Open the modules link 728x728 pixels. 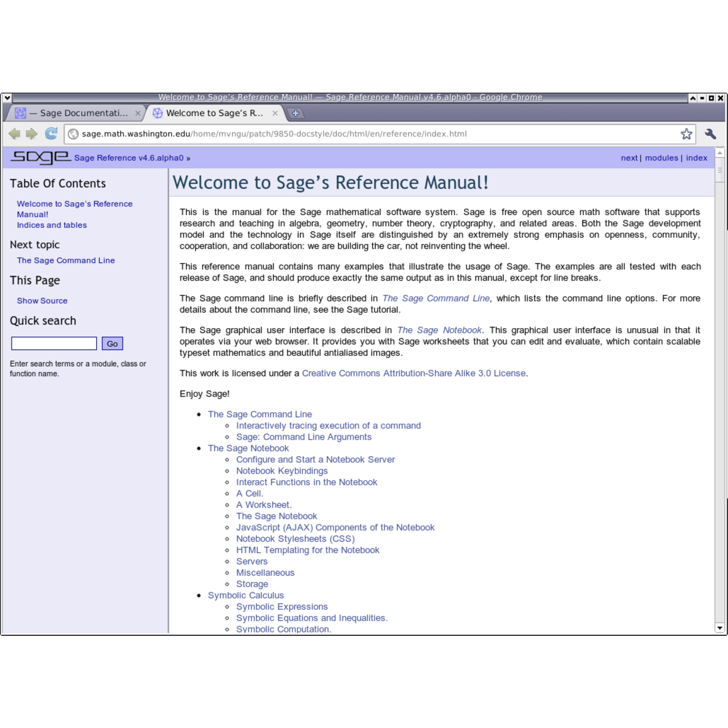coord(661,158)
